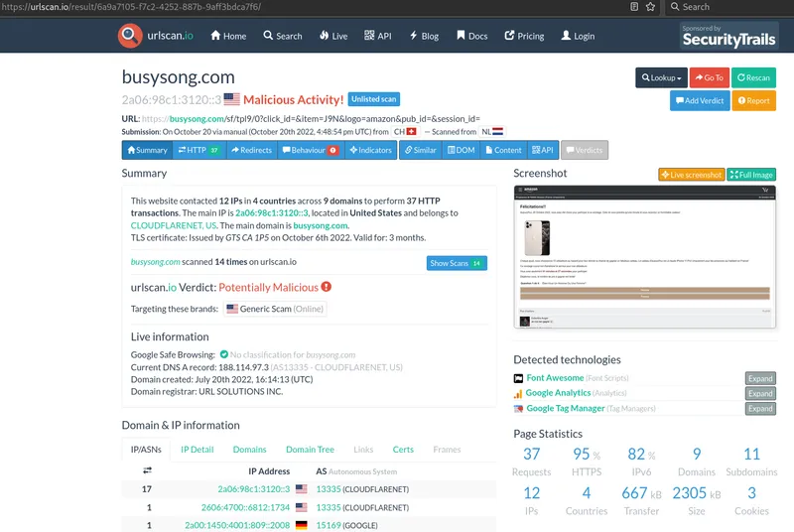Viewport: 794px width, 532px height.
Task: Open the Google Analytics link
Action: (558, 393)
